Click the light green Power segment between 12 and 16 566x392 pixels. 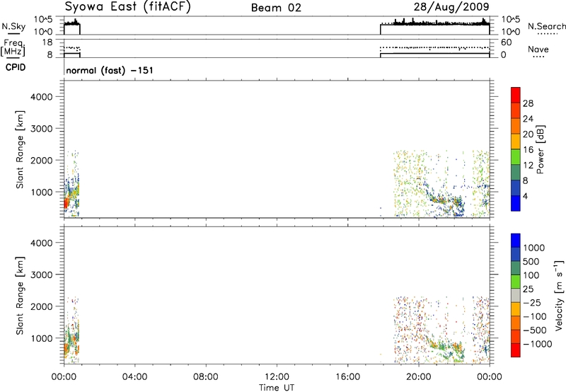(x=516, y=157)
